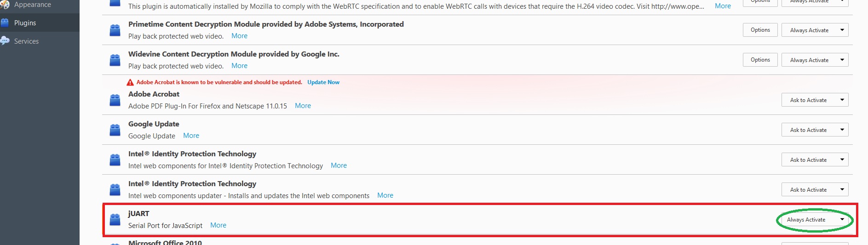Click the Primetime Content Decryption plugin icon
The width and height of the screenshot is (868, 245).
115,30
